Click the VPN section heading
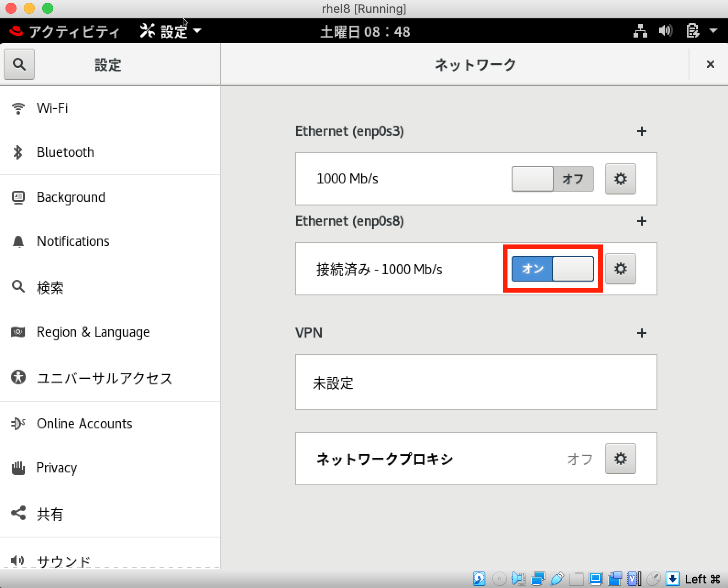Screen dimensions: 728x588 click(309, 333)
